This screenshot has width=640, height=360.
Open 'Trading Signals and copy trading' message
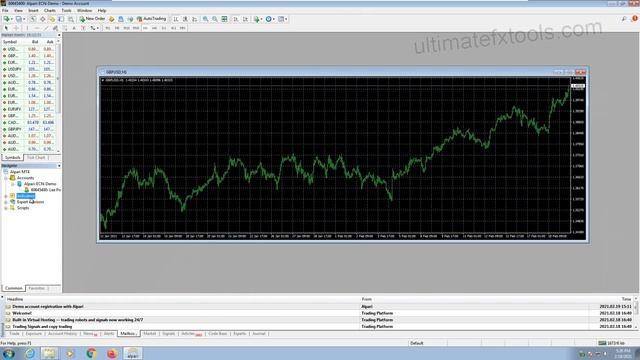pyautogui.click(x=42, y=327)
